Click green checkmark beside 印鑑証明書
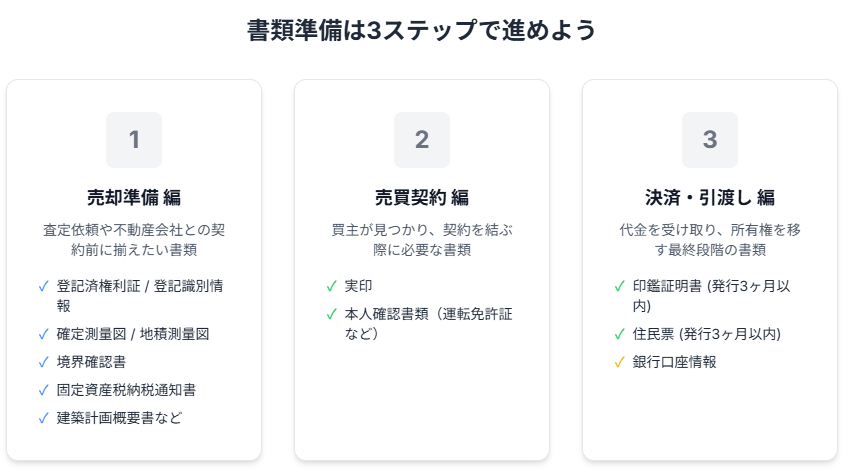 [619, 286]
